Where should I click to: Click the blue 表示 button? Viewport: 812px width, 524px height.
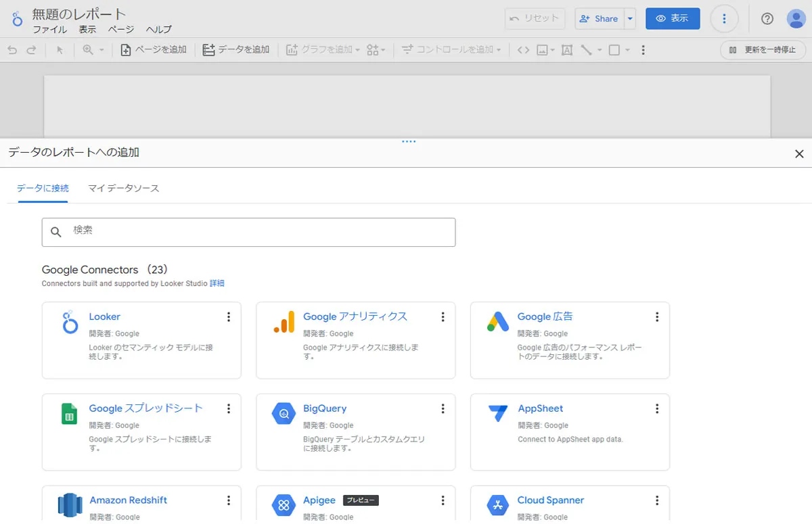pyautogui.click(x=672, y=19)
